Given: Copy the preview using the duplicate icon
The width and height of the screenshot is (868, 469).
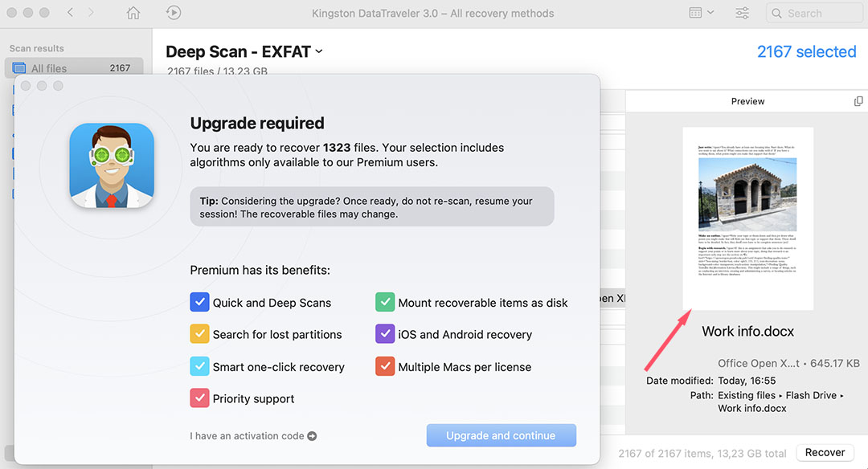Looking at the screenshot, I should tap(858, 100).
